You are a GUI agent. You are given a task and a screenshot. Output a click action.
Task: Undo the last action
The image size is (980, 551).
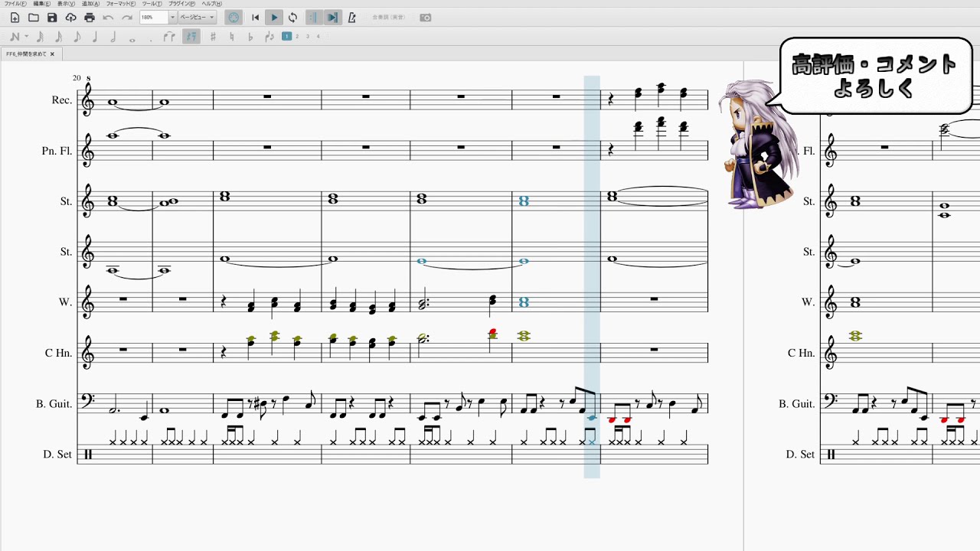(x=108, y=18)
